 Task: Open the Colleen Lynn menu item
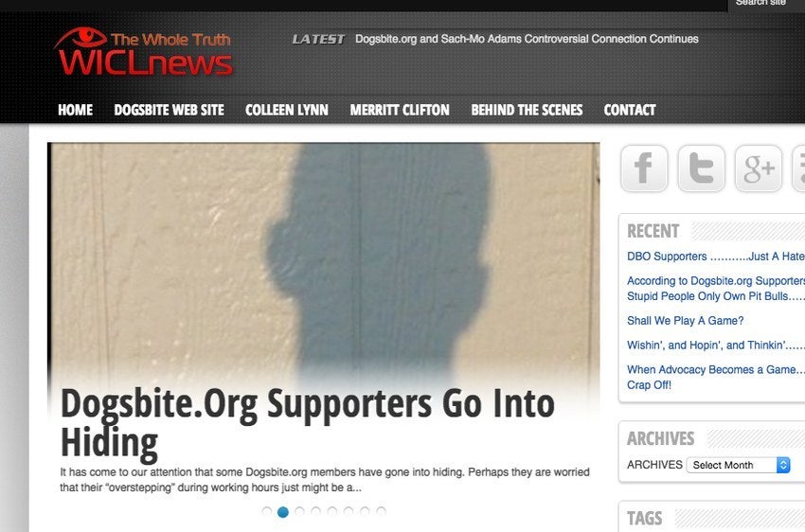click(286, 110)
